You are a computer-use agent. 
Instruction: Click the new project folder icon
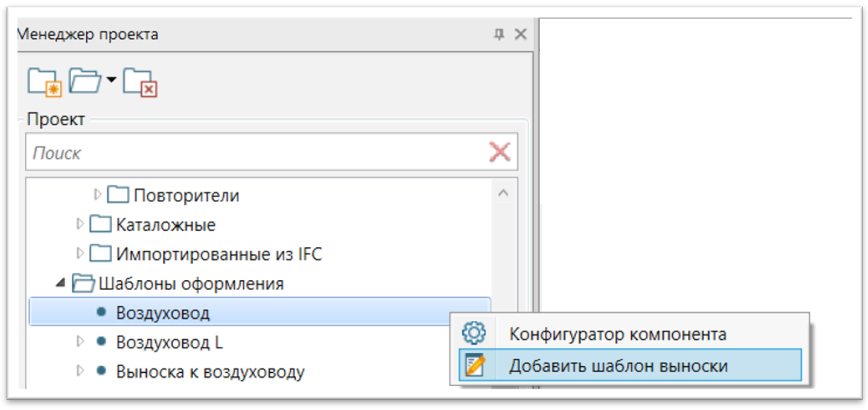coord(44,83)
